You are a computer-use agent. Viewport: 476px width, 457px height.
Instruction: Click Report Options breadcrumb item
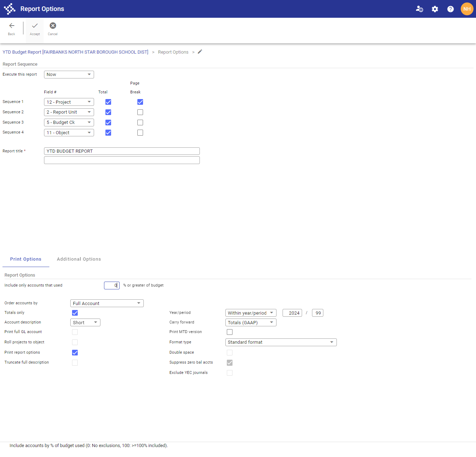click(173, 52)
